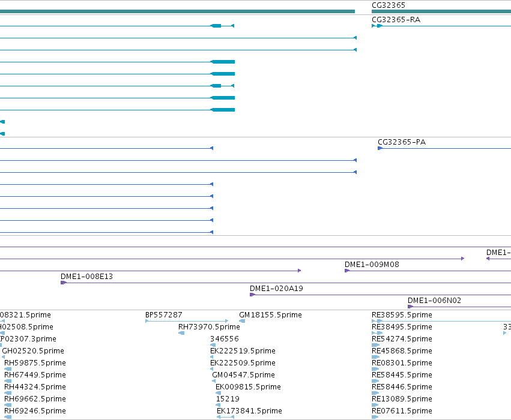Select the RH73970.5prime EST label
The image size is (511, 420).
pyautogui.click(x=209, y=327)
